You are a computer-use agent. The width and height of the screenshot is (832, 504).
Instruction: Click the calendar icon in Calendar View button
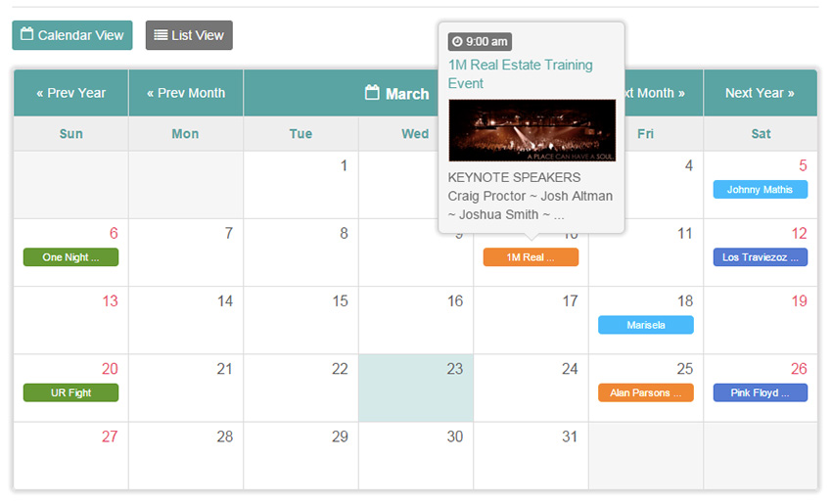(x=27, y=34)
